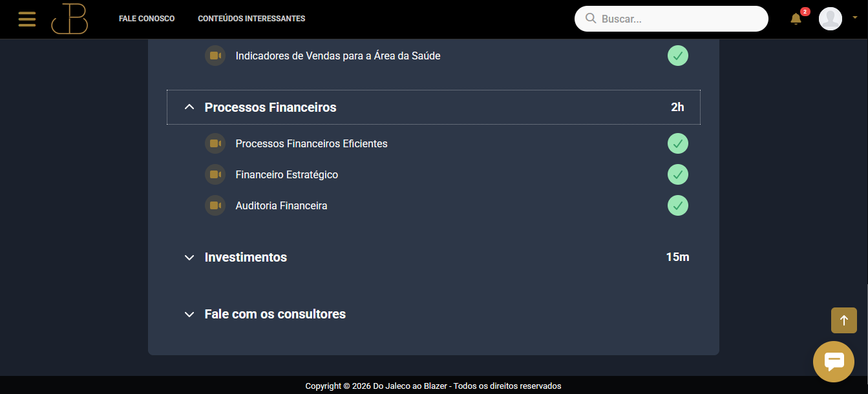Toggle completion check for Processos Financeiros Eficientes
This screenshot has height=394, width=868.
coord(678,143)
